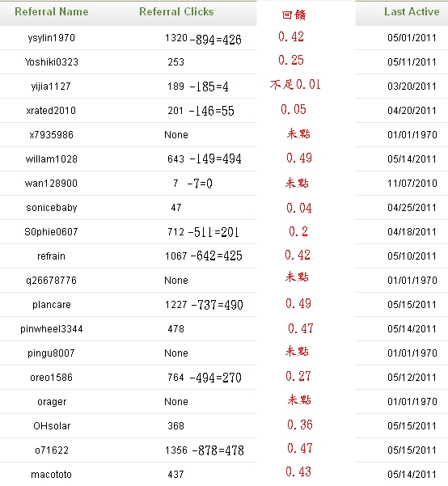Click the Last Active column header
This screenshot has width=448, height=486.
(x=412, y=12)
